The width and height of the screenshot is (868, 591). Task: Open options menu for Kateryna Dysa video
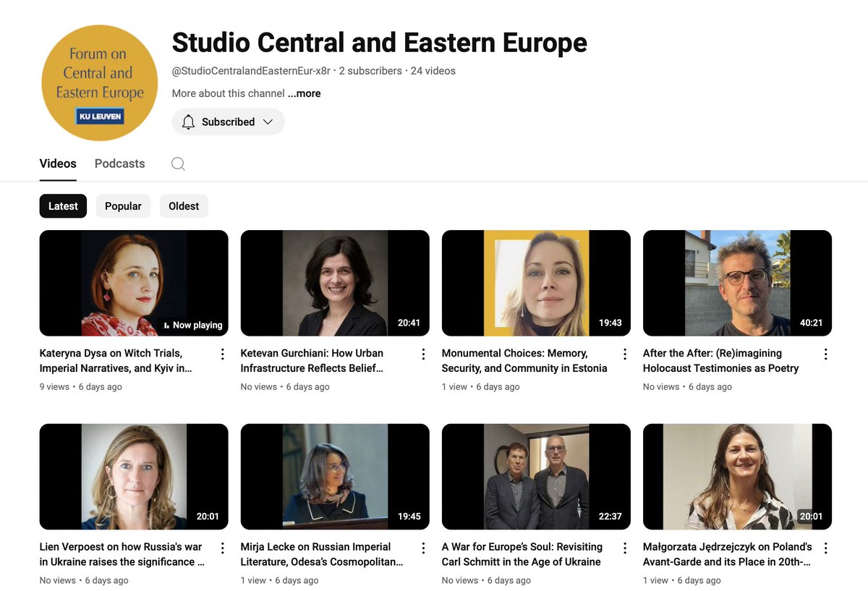222,354
